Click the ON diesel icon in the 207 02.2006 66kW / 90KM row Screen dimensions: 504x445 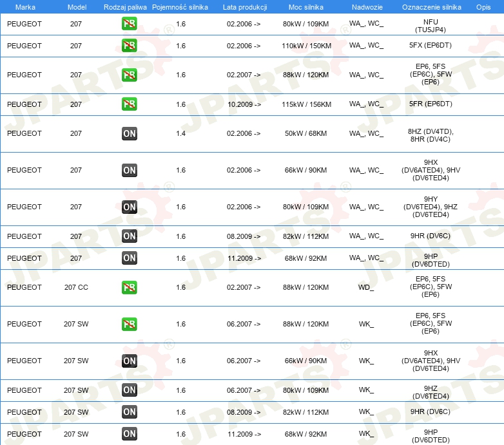coord(129,170)
